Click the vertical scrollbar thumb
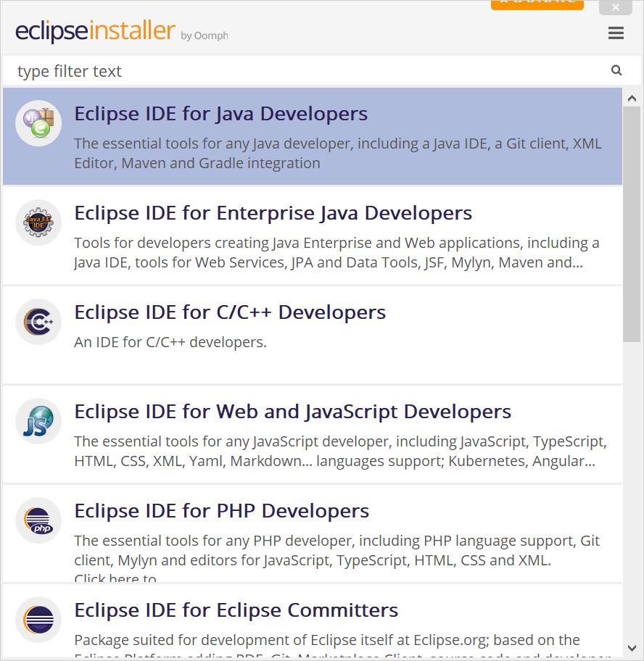This screenshot has width=644, height=661. coord(632,225)
